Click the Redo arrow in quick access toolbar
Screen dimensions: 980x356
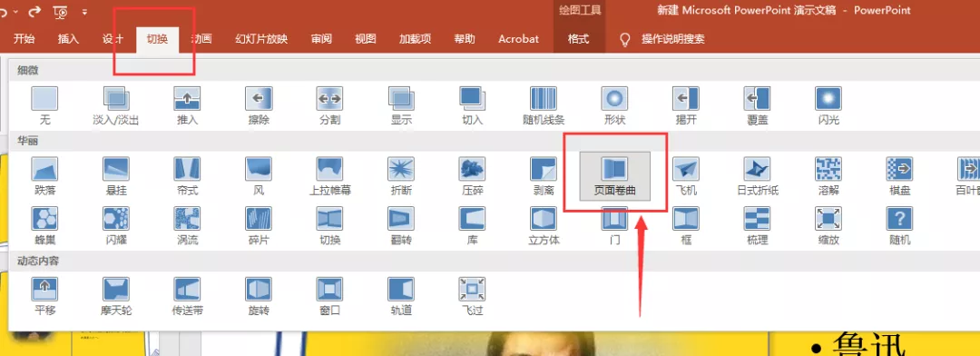(x=35, y=11)
